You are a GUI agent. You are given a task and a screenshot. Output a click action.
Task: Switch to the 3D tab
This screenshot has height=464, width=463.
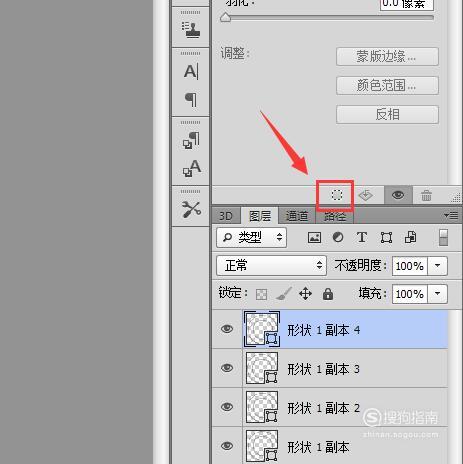226,216
